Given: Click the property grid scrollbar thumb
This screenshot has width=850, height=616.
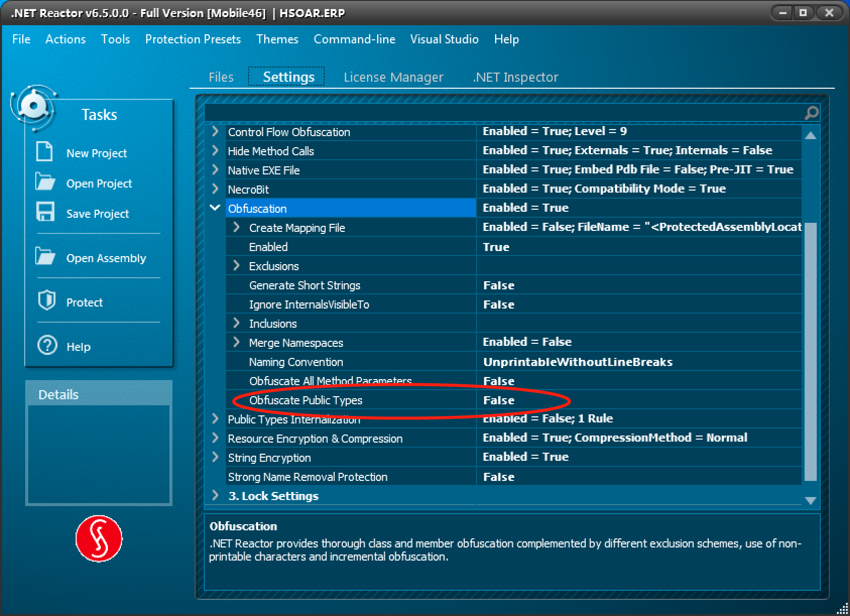Looking at the screenshot, I should [811, 352].
